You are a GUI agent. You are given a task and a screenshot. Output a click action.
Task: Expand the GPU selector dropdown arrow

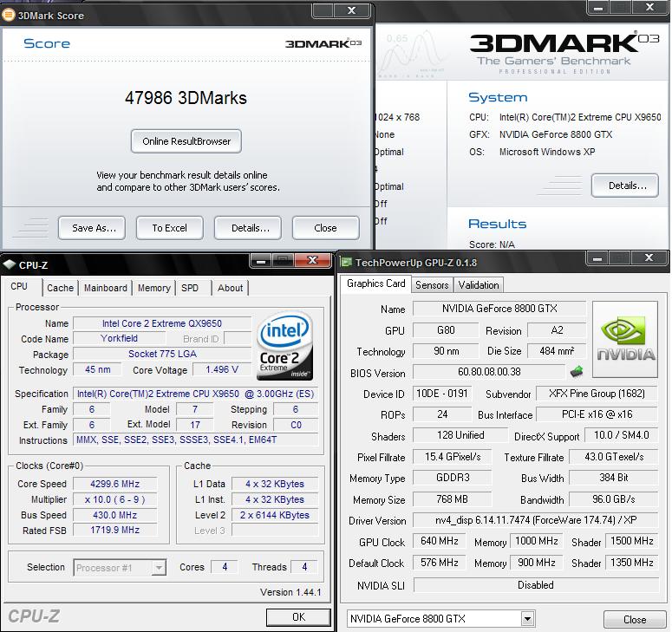pos(527,619)
